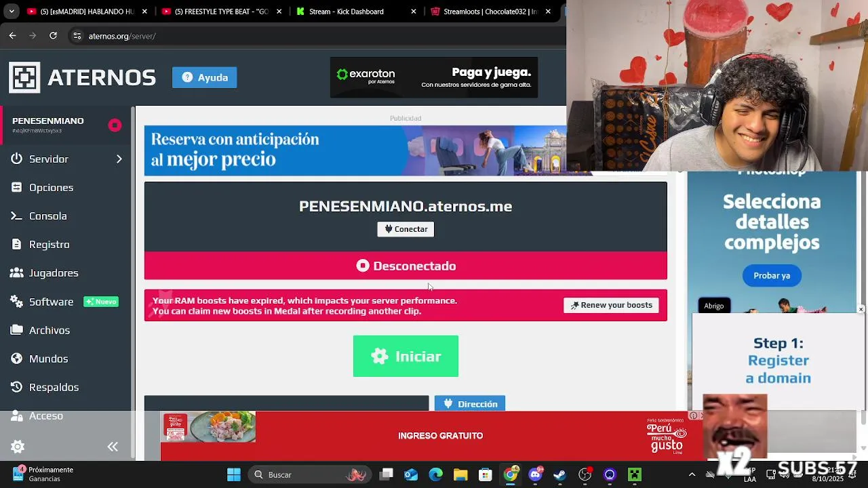Open Microsoft Store from the taskbar
This screenshot has height=488, width=868.
[x=485, y=474]
